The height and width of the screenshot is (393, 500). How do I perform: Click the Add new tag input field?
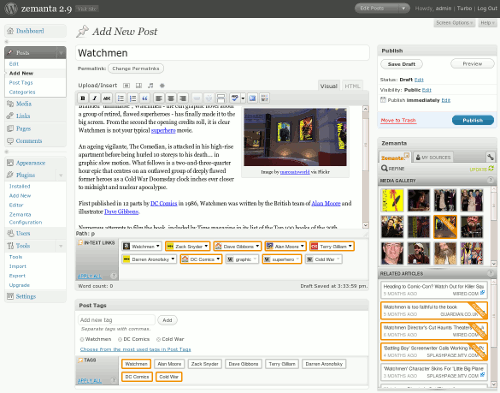[117, 320]
